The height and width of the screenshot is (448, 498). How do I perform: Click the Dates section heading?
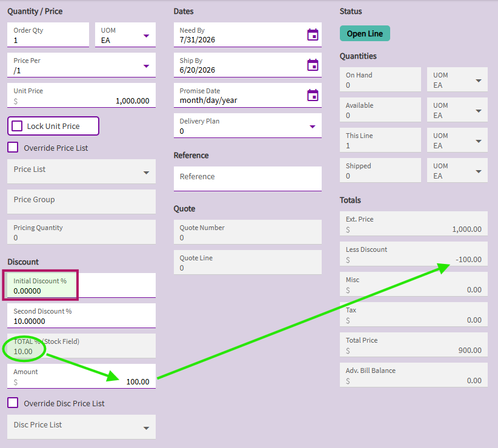click(x=183, y=12)
